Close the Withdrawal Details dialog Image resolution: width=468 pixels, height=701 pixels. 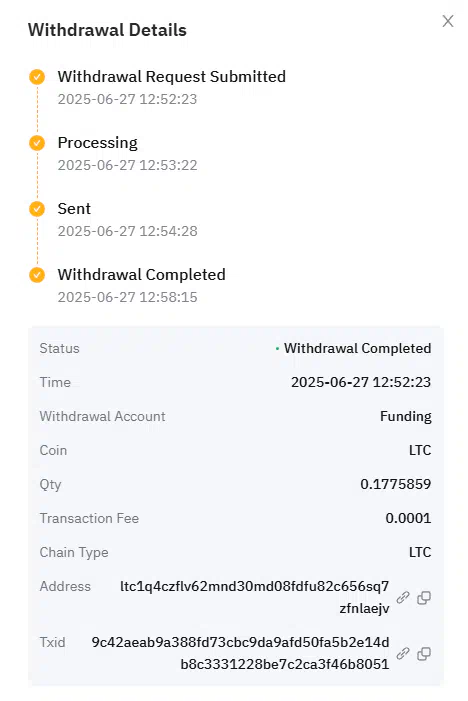[x=447, y=21]
